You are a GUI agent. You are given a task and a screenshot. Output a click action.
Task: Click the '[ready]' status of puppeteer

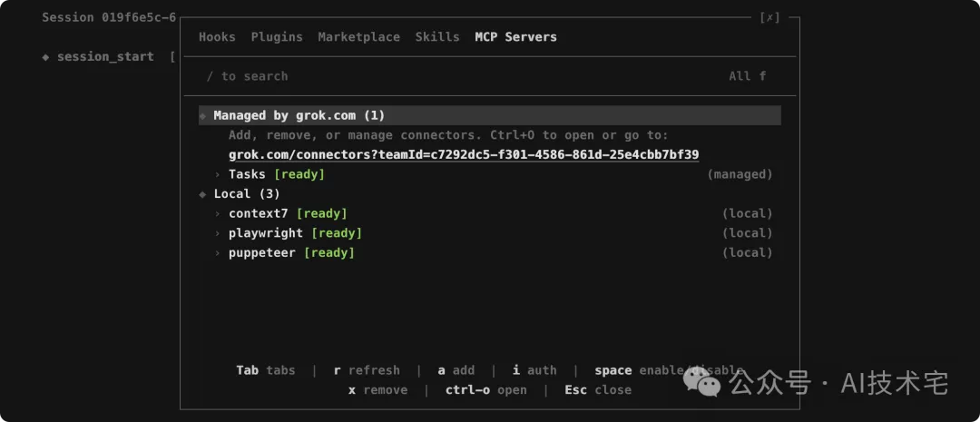(329, 253)
